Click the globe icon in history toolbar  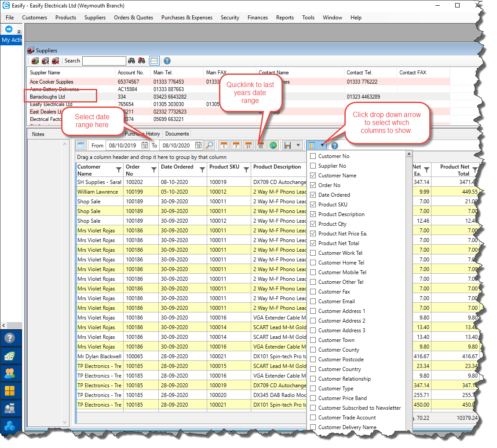tap(273, 145)
